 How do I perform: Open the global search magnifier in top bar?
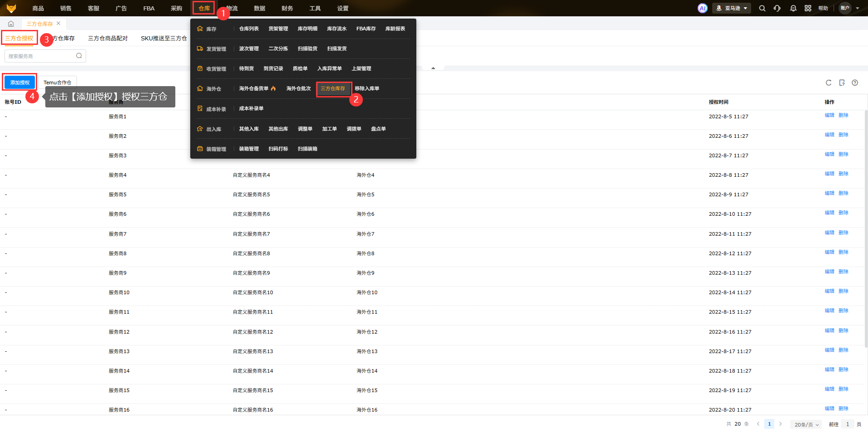coord(762,8)
